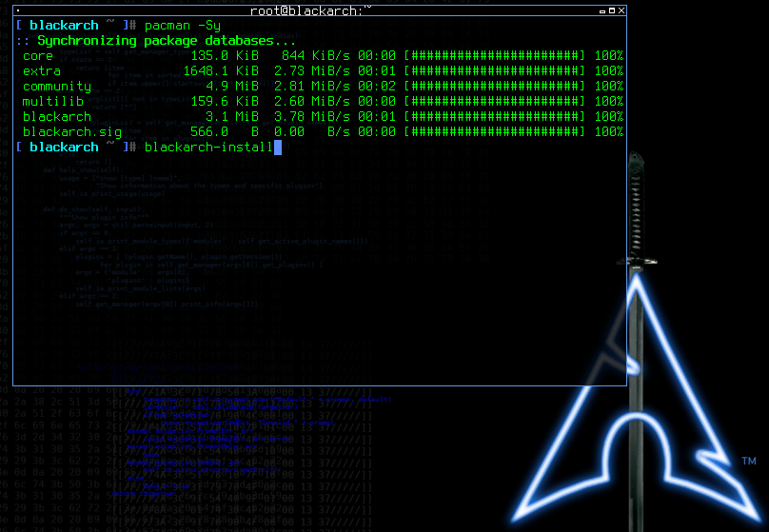This screenshot has height=532, width=769.
Task: Click the '2.60 MiB/s' download speed
Action: coord(312,102)
